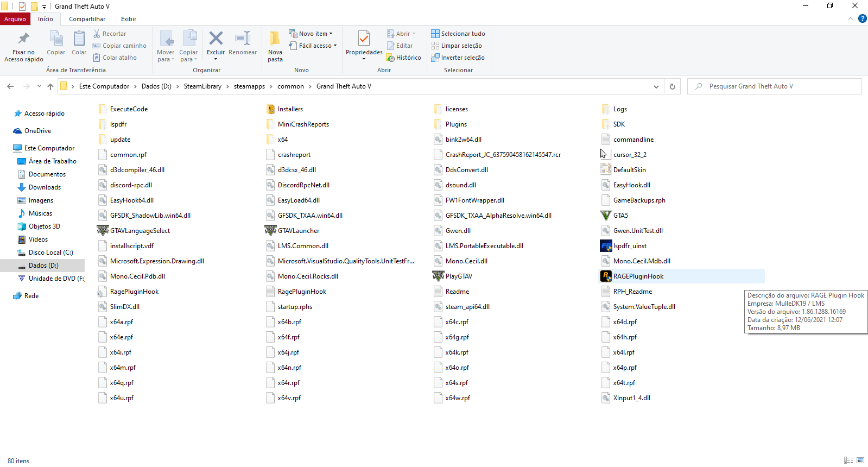Click Limpar seleção
The width and height of the screenshot is (868, 467).
click(457, 46)
